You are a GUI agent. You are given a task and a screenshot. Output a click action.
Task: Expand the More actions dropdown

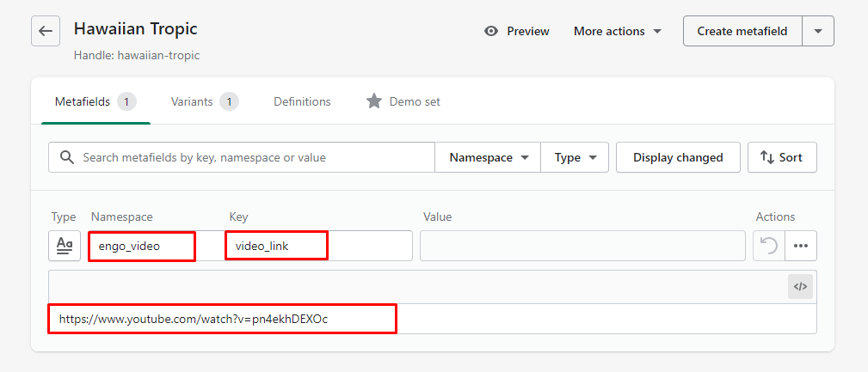click(618, 31)
